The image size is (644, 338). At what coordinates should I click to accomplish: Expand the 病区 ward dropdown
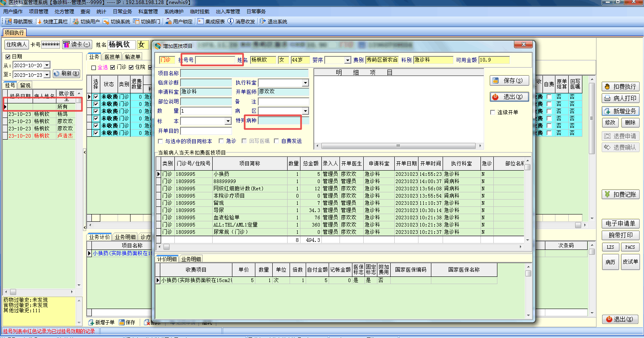(x=305, y=111)
